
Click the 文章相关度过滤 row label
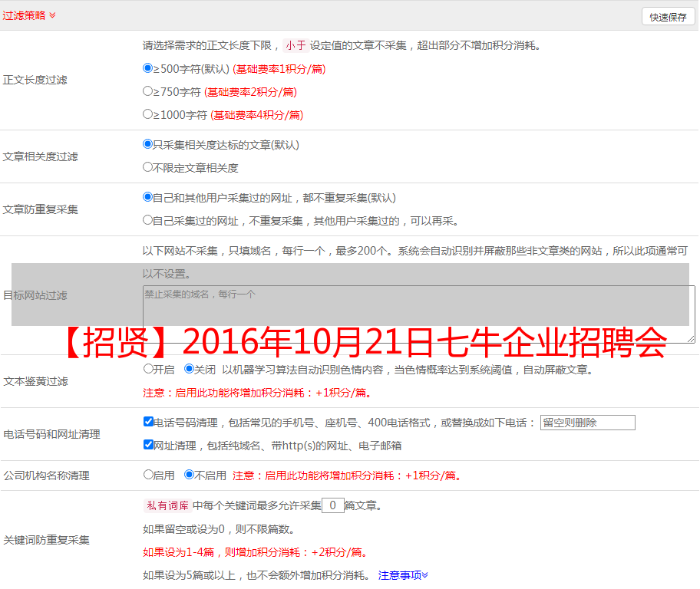[x=40, y=156]
